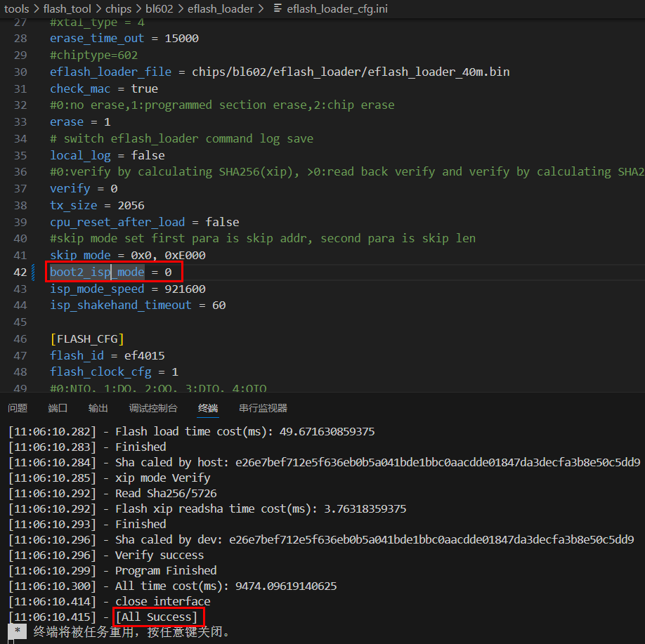Open the 问题 panel tab
Viewport: 645px width, 644px height.
[18, 408]
